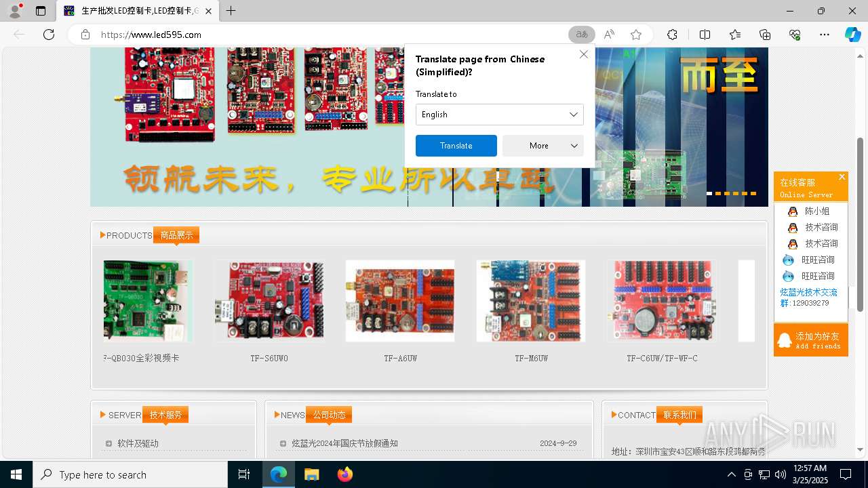Open the TF-M6UW product image
Screen dimensions: 868x488
tap(531, 301)
